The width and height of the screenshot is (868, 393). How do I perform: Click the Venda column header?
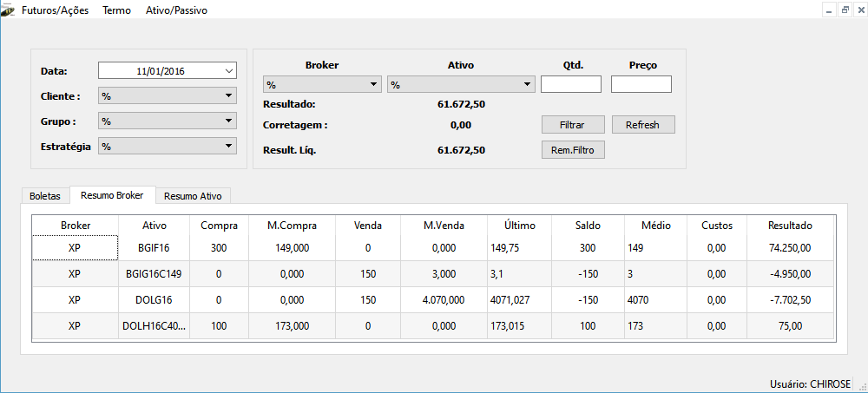[x=368, y=226]
